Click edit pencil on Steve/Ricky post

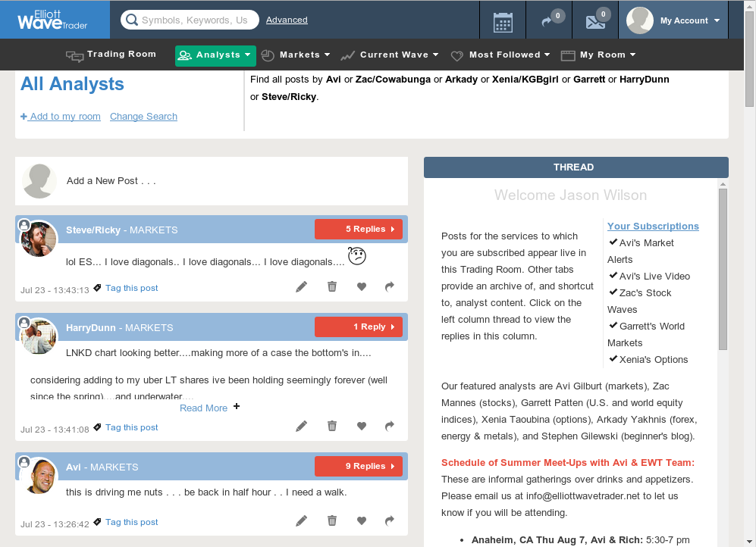coord(302,286)
